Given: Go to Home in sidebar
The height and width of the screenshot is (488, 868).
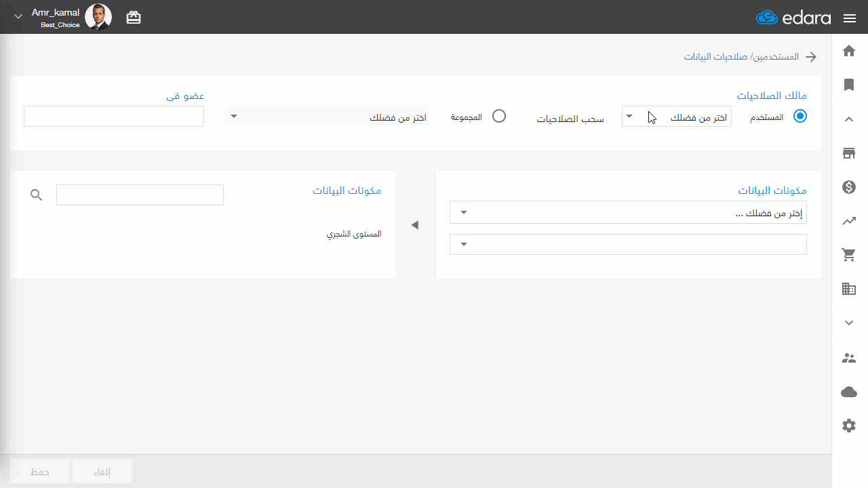Looking at the screenshot, I should click(x=849, y=51).
